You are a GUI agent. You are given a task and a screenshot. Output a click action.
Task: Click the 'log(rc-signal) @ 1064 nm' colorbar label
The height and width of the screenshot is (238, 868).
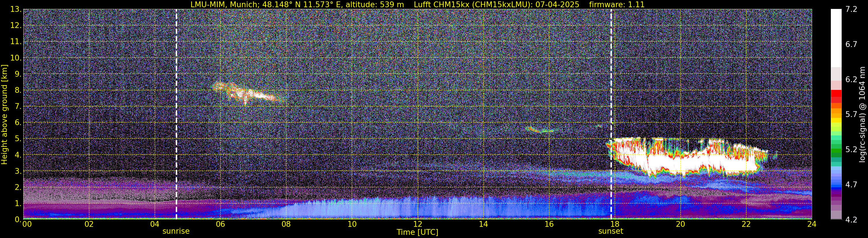862,114
